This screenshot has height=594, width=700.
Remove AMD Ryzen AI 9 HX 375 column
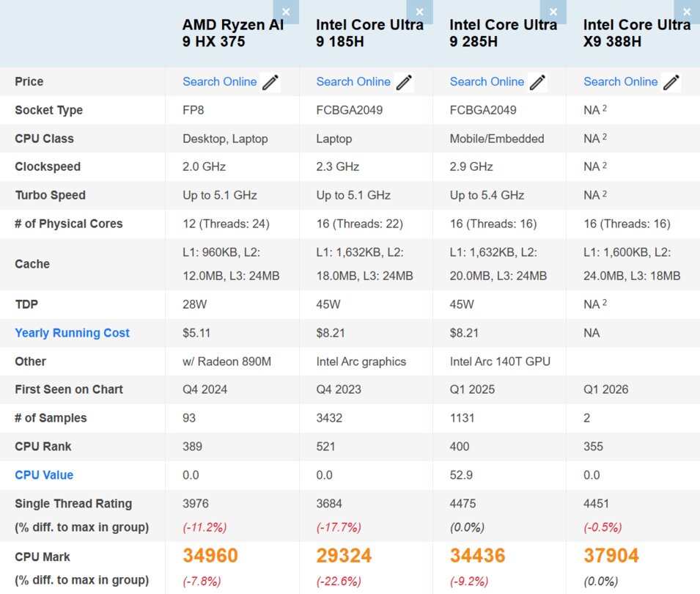pos(286,12)
